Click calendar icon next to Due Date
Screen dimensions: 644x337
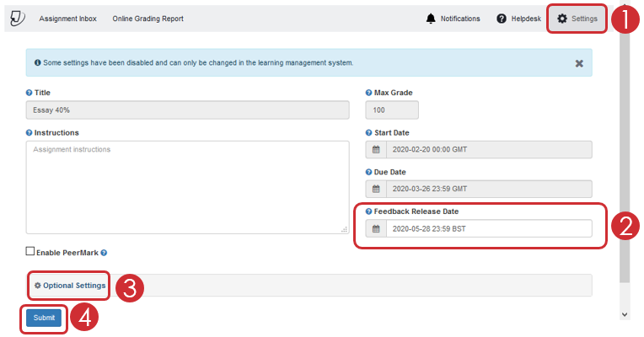tap(376, 190)
